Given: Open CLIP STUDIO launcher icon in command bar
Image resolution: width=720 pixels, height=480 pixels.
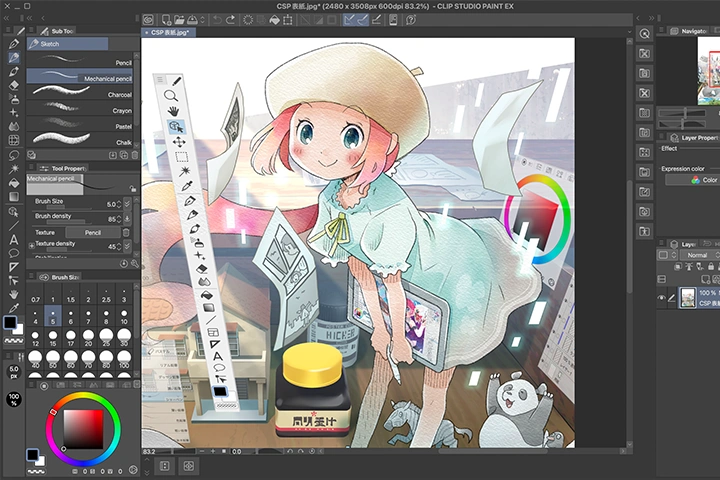Looking at the screenshot, I should point(148,20).
